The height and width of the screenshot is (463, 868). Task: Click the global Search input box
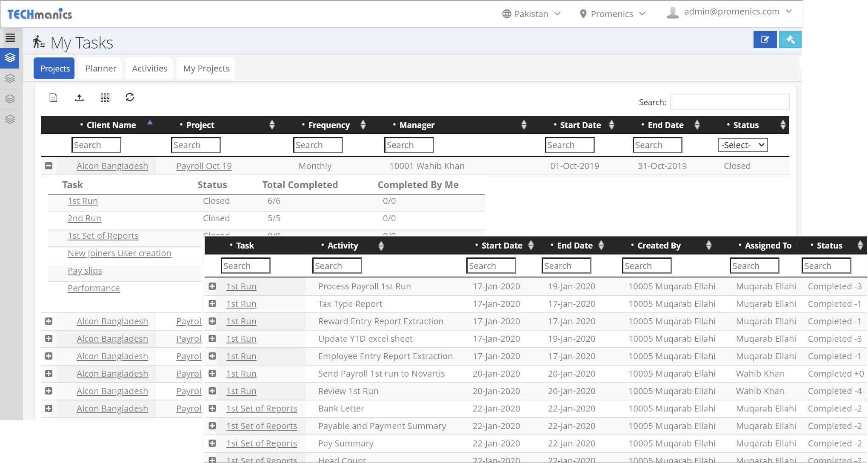(730, 102)
